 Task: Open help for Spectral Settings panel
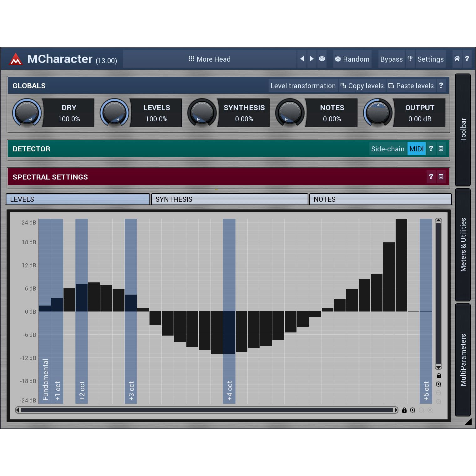(431, 177)
